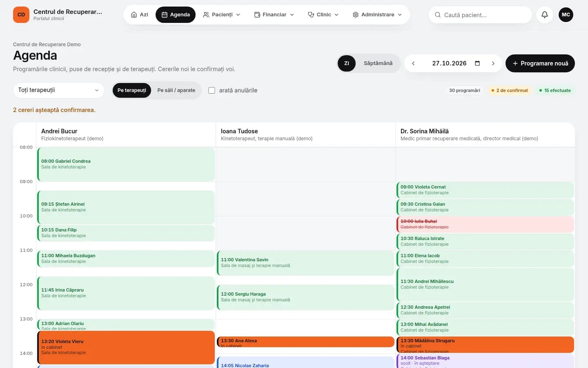Open the 13:30 Ana Alexa appointment

click(305, 342)
